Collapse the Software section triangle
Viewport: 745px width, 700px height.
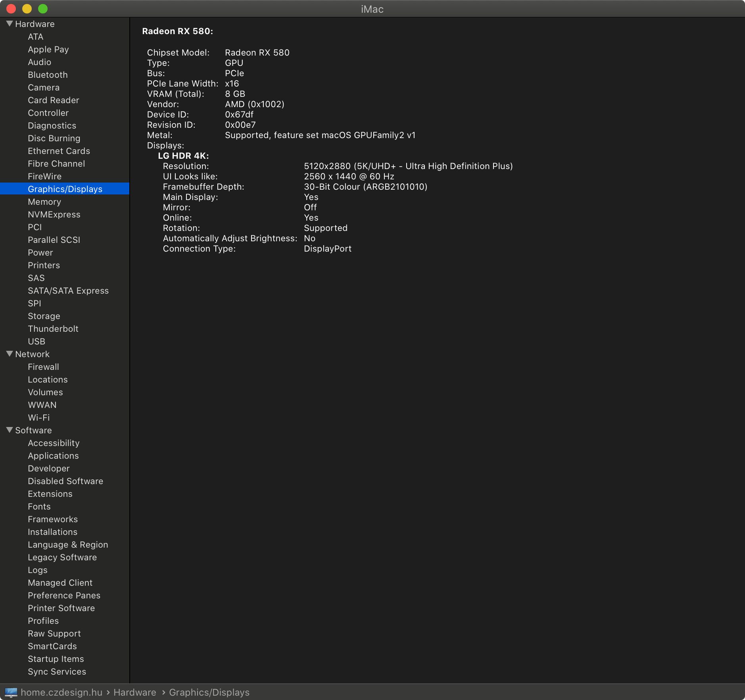(10, 430)
